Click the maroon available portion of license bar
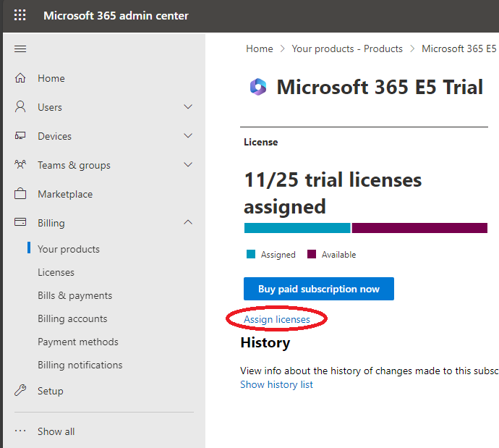The height and width of the screenshot is (448, 499). click(419, 228)
